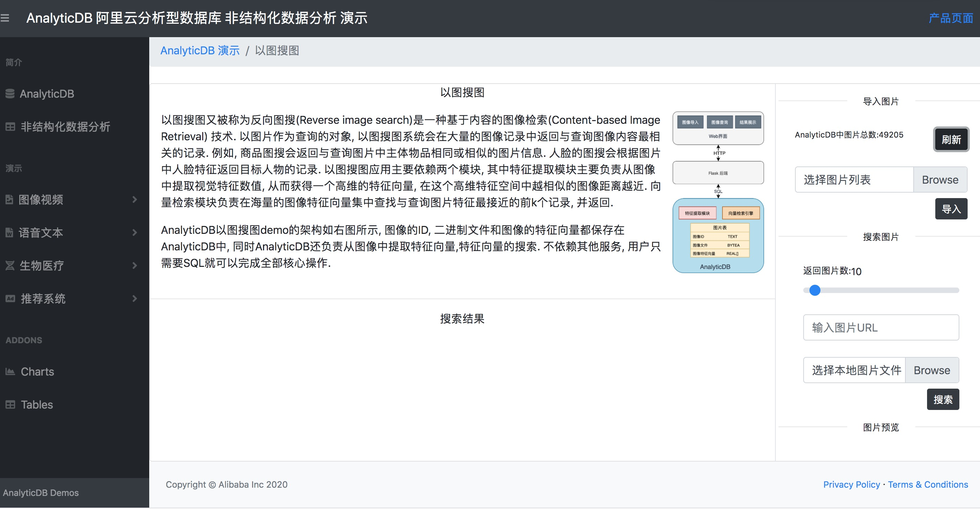Click the 返回图片数:10 label
This screenshot has width=980, height=509.
pos(832,271)
